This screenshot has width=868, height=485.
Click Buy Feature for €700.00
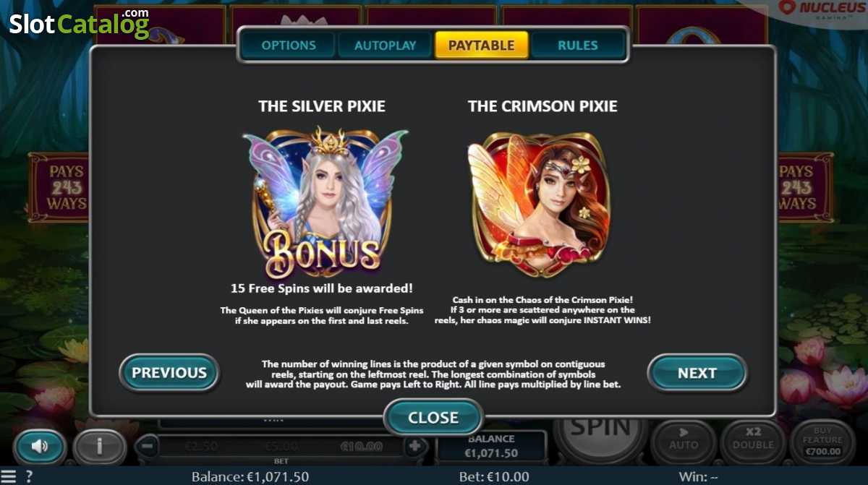click(822, 441)
